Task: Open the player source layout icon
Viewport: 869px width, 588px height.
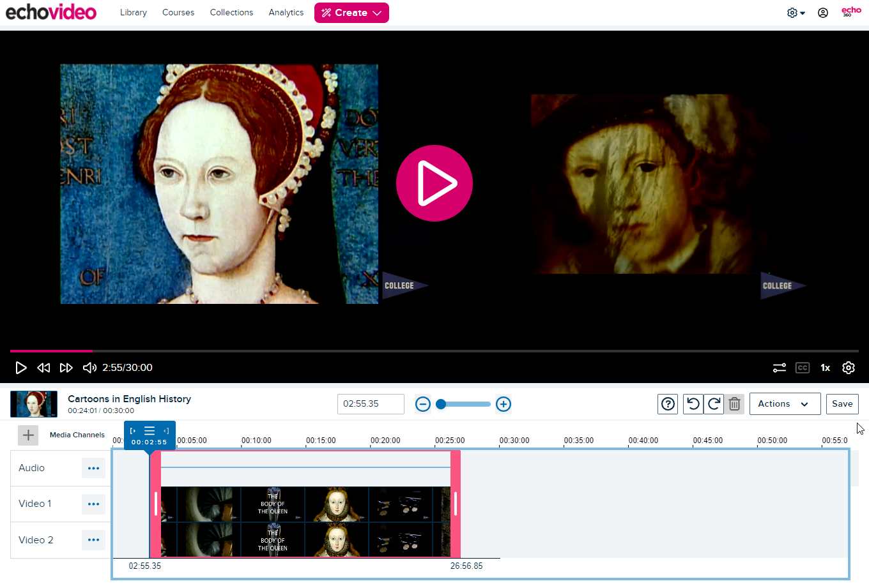Action: (780, 368)
